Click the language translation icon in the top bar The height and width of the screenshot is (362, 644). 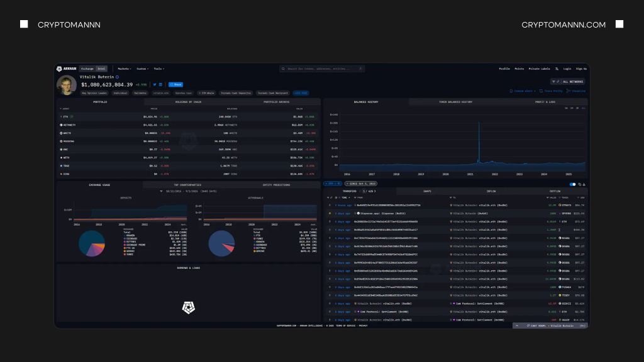point(557,69)
